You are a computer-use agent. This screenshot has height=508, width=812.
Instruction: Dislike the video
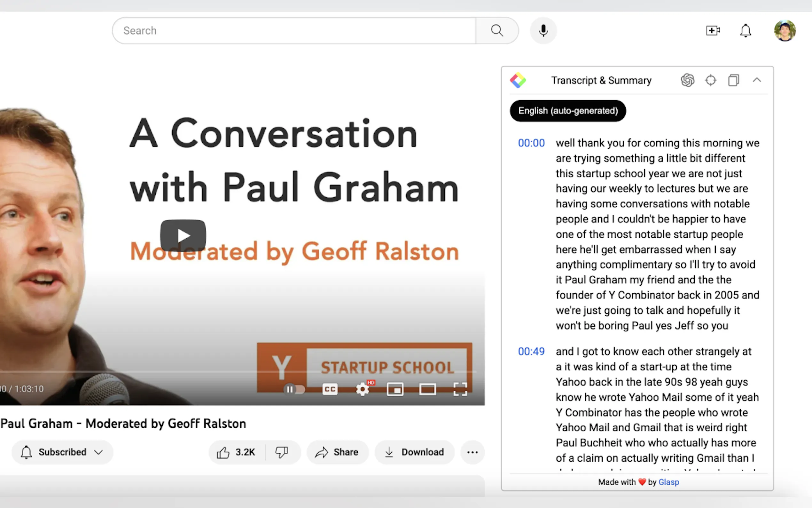tap(282, 452)
